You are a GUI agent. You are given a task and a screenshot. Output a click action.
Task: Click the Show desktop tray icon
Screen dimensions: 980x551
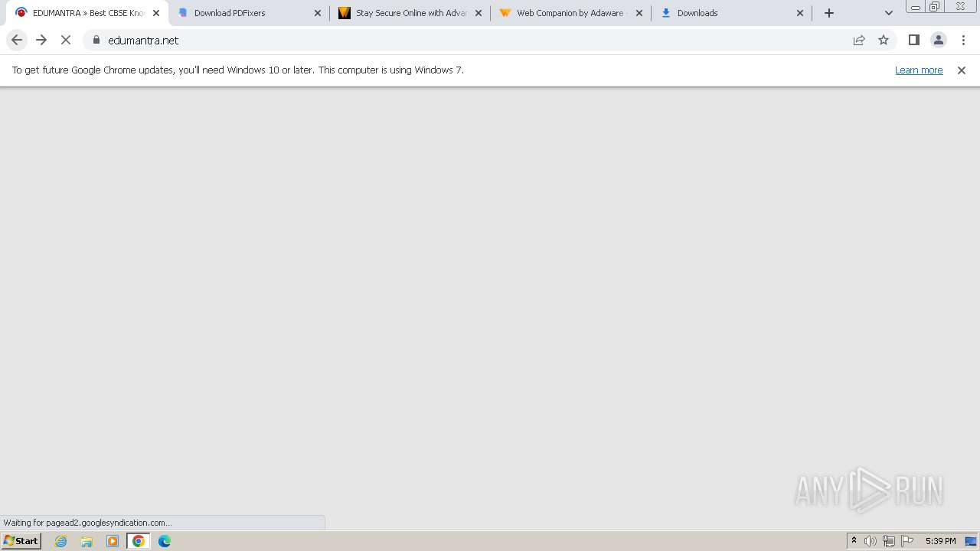(x=972, y=541)
